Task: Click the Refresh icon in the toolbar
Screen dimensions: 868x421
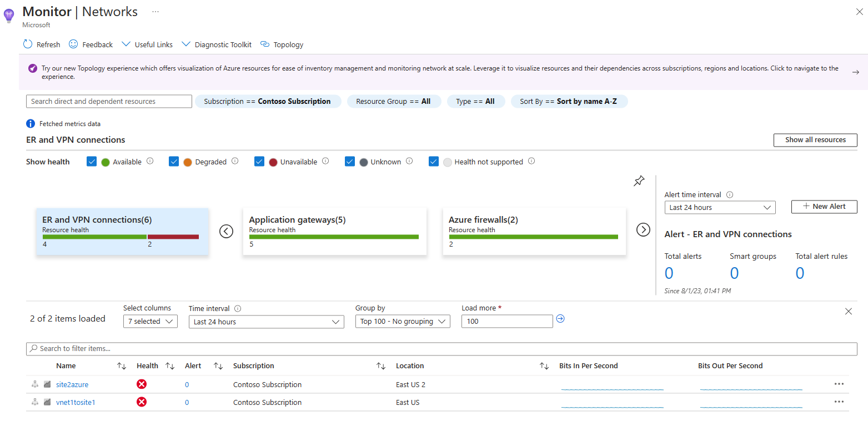Action: pyautogui.click(x=27, y=44)
